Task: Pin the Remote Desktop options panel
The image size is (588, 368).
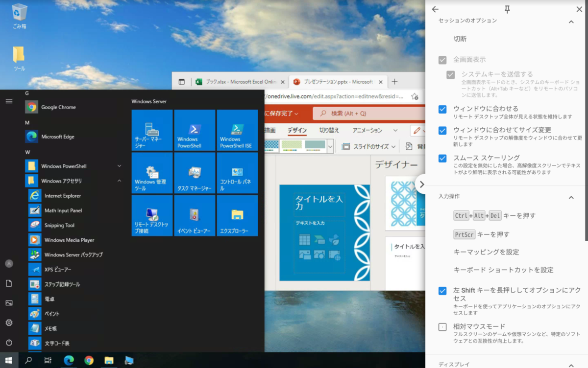Action: [x=507, y=9]
